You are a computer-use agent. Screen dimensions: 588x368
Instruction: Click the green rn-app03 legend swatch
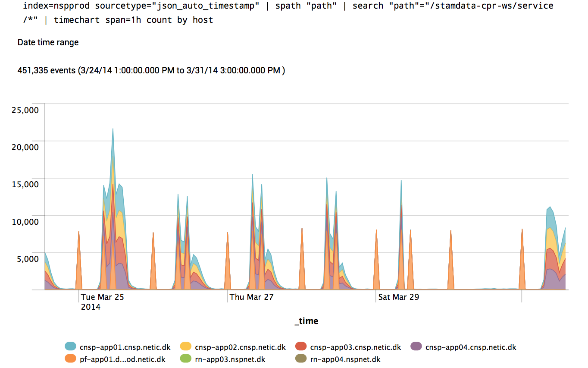(186, 358)
